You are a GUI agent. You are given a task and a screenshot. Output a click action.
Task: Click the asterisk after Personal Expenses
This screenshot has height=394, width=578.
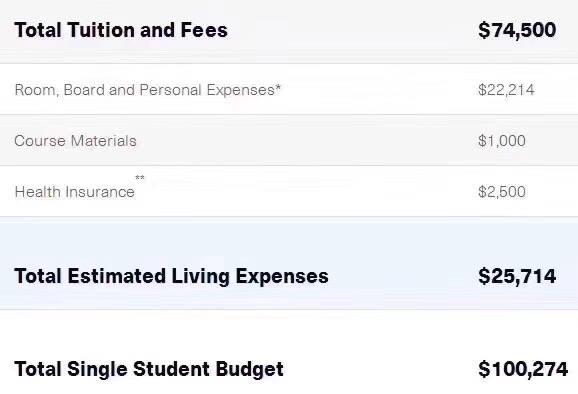click(278, 87)
